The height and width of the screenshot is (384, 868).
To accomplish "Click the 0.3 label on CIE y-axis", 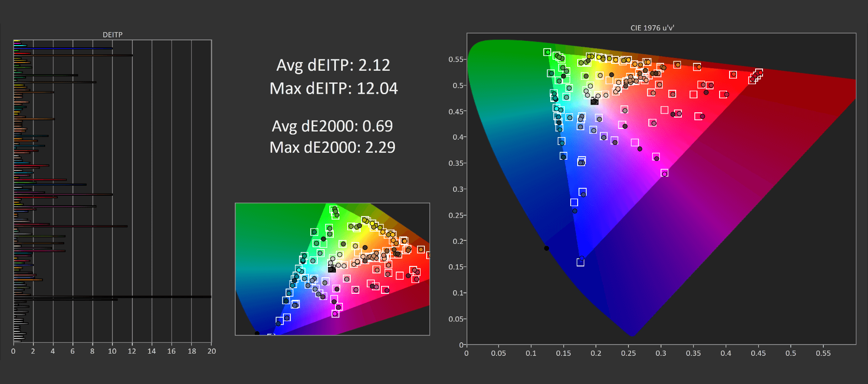I will pyautogui.click(x=457, y=189).
